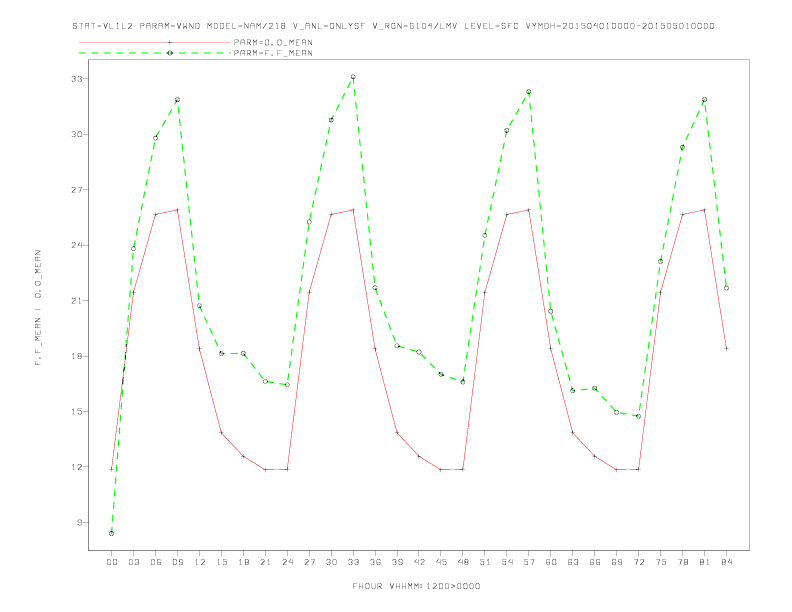Click x-axis hour label 72
Viewport: 792px width, 612px height.
pos(638,562)
